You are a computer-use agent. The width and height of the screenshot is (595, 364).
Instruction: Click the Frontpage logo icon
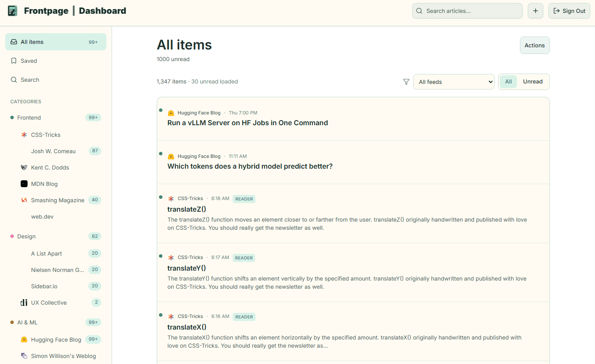coord(12,11)
